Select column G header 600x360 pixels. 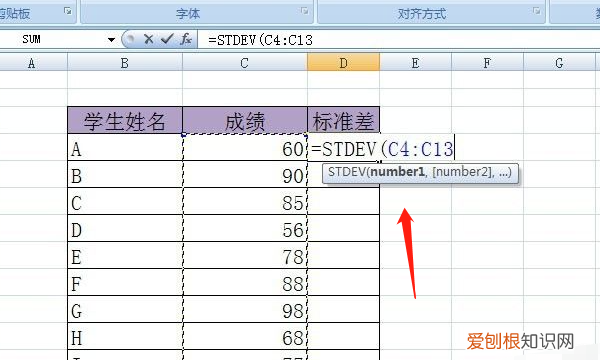[559, 62]
